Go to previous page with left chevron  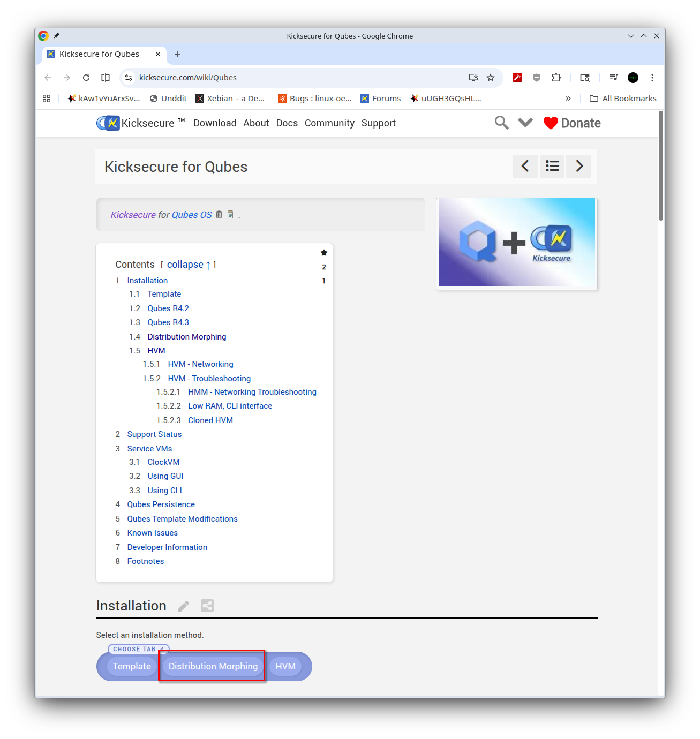click(525, 166)
